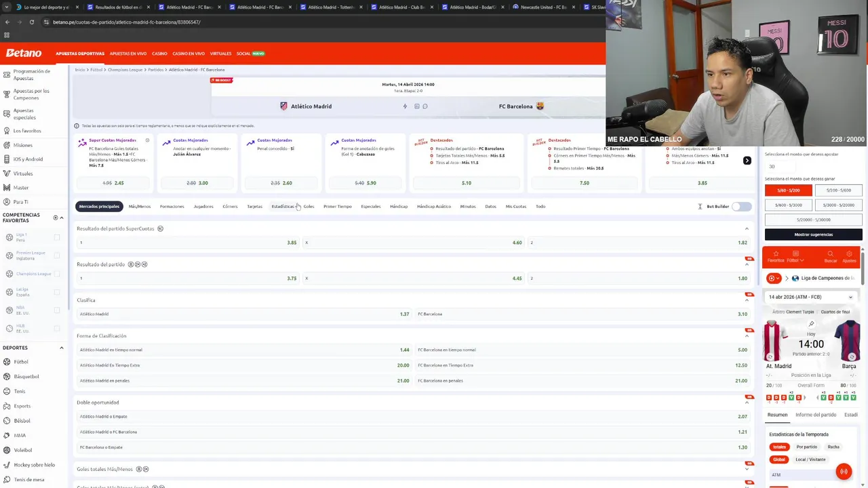Open Informe del partido tab
Screen dimensions: 868x488
tap(816, 415)
